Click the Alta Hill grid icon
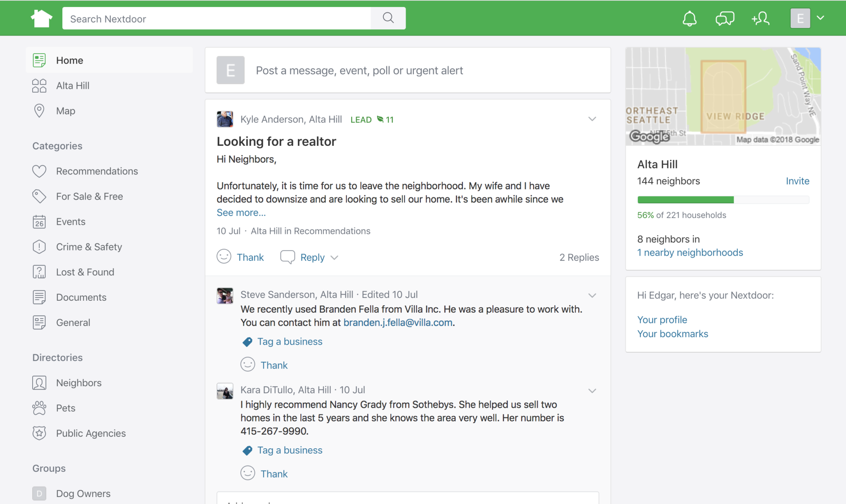 click(39, 86)
